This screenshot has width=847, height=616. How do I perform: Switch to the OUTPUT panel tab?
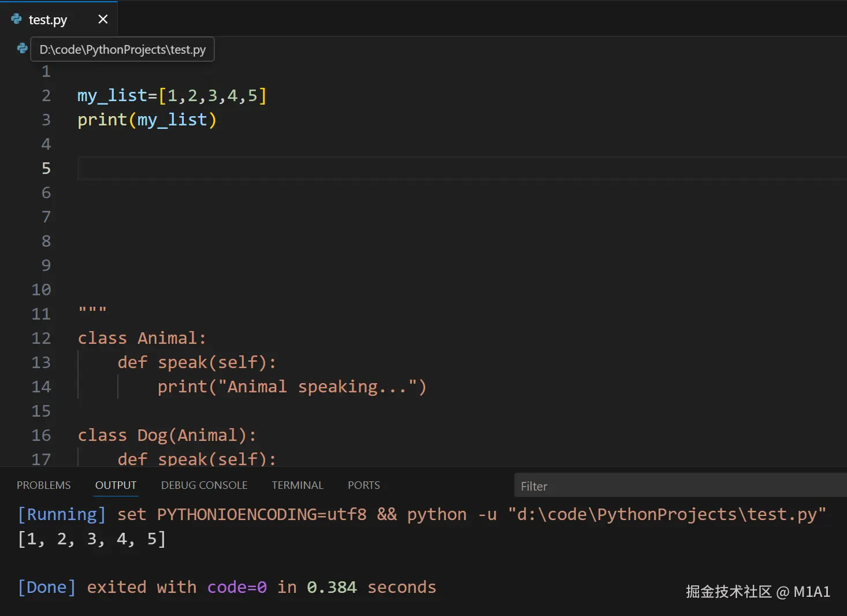pyautogui.click(x=116, y=485)
